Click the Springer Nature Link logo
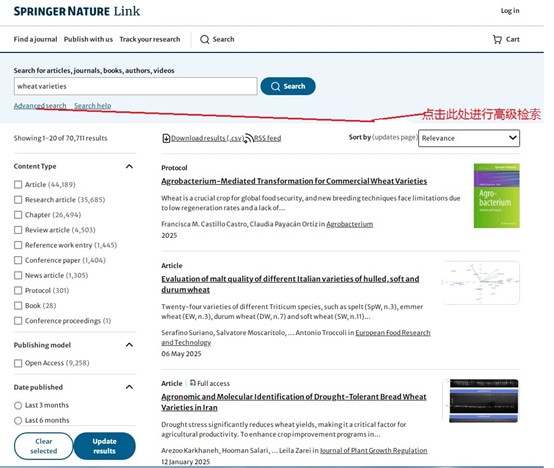 pos(77,11)
